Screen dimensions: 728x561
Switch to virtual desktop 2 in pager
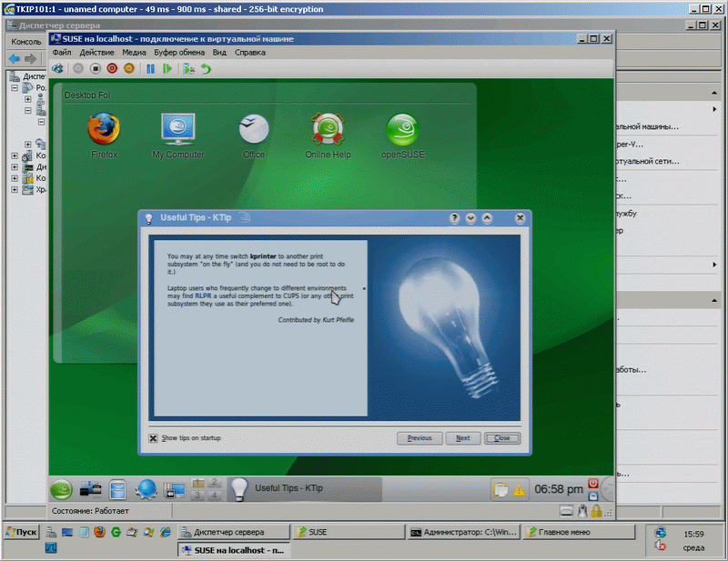point(214,483)
